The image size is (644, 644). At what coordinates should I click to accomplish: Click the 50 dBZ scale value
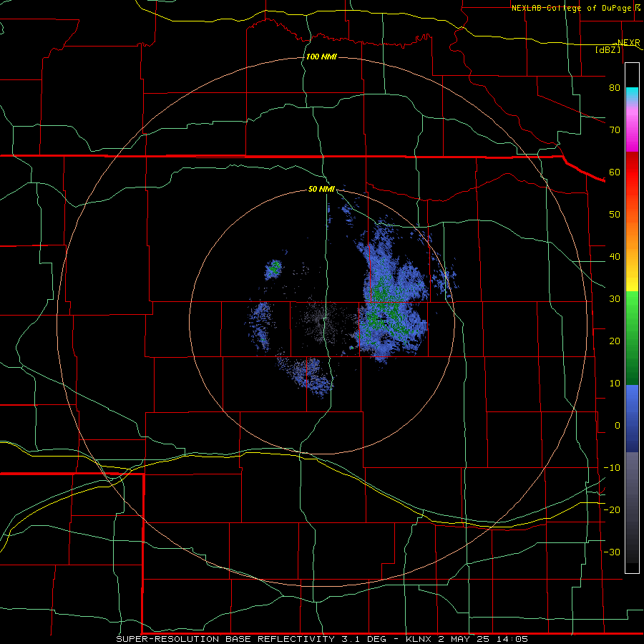pyautogui.click(x=615, y=215)
